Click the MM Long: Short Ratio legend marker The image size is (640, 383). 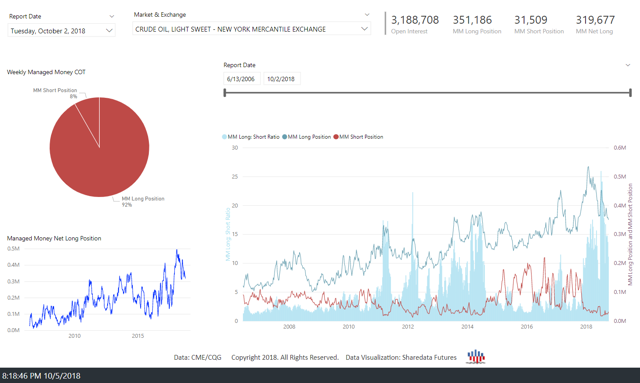224,137
